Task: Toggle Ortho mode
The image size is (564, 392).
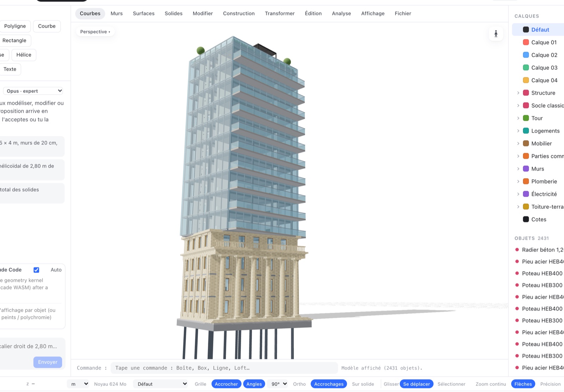Action: click(299, 384)
